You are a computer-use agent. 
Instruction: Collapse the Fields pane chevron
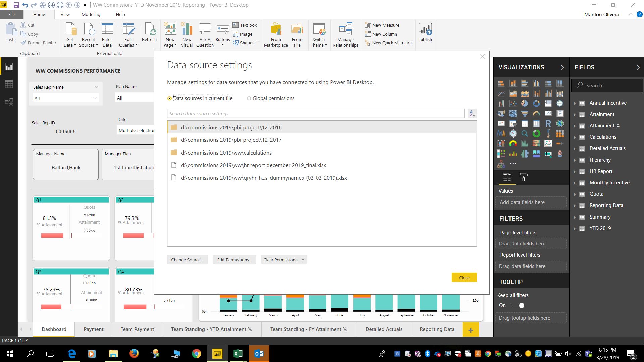pos(638,67)
